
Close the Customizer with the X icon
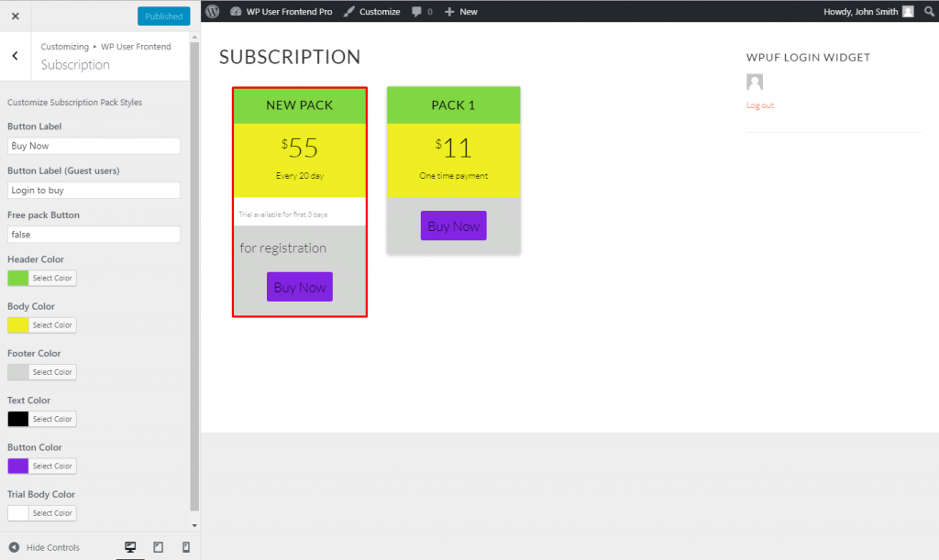(16, 16)
